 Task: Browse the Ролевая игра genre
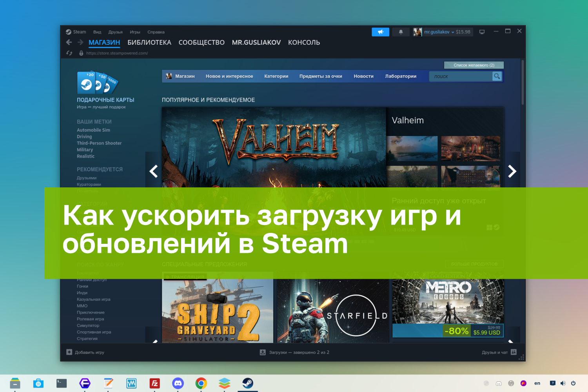pyautogui.click(x=90, y=319)
